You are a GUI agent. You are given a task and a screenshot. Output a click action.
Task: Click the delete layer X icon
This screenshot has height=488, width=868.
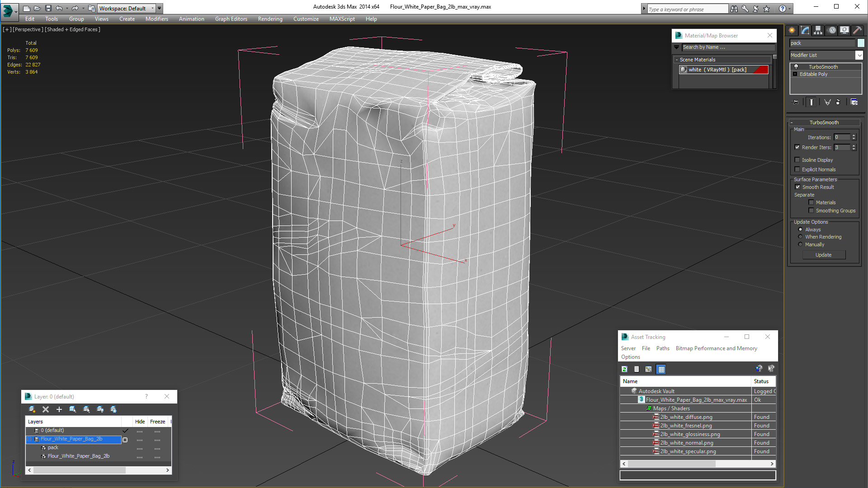point(46,409)
